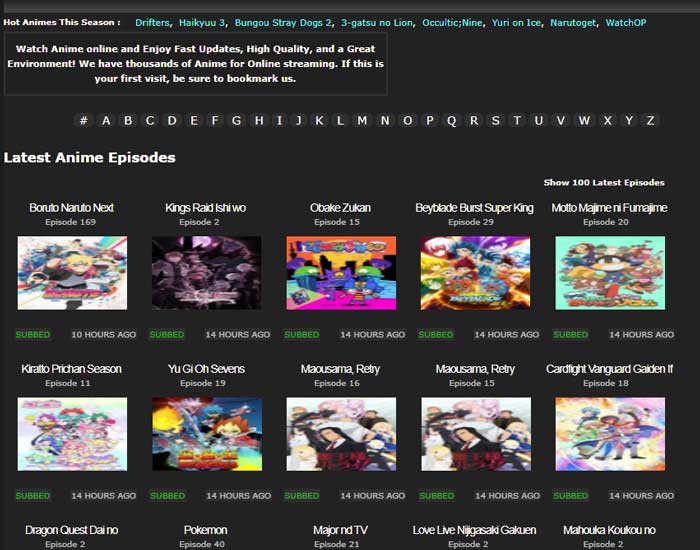Click Show 100 Latest Episodes
700x550 pixels.
(x=604, y=182)
